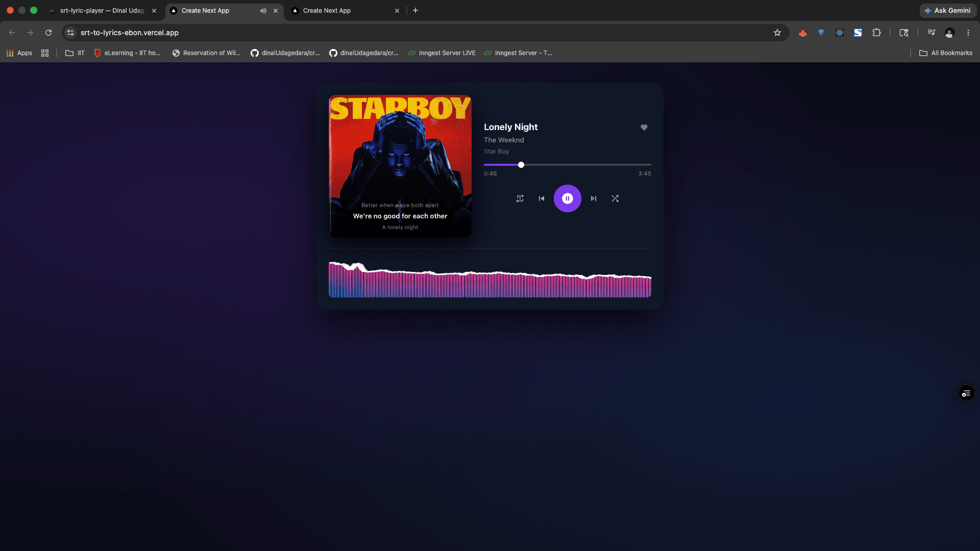Switch to the srt-lyric-player tab
The height and width of the screenshot is (551, 980).
[102, 10]
